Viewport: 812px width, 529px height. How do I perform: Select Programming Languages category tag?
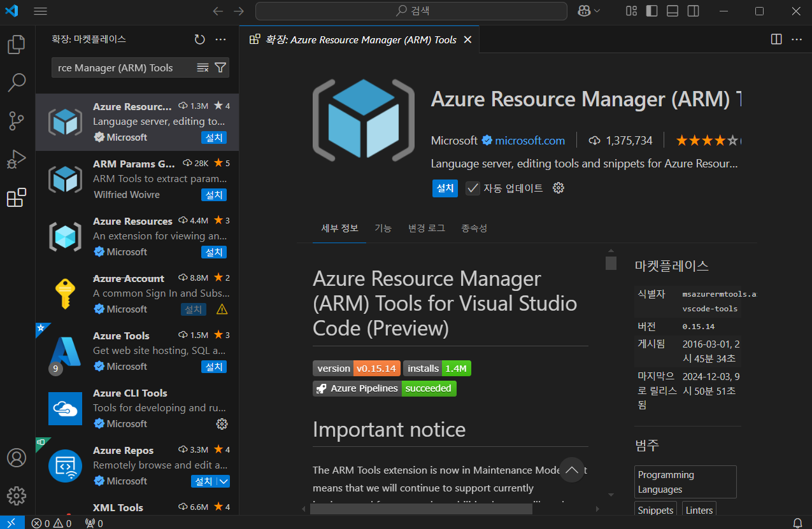point(685,482)
